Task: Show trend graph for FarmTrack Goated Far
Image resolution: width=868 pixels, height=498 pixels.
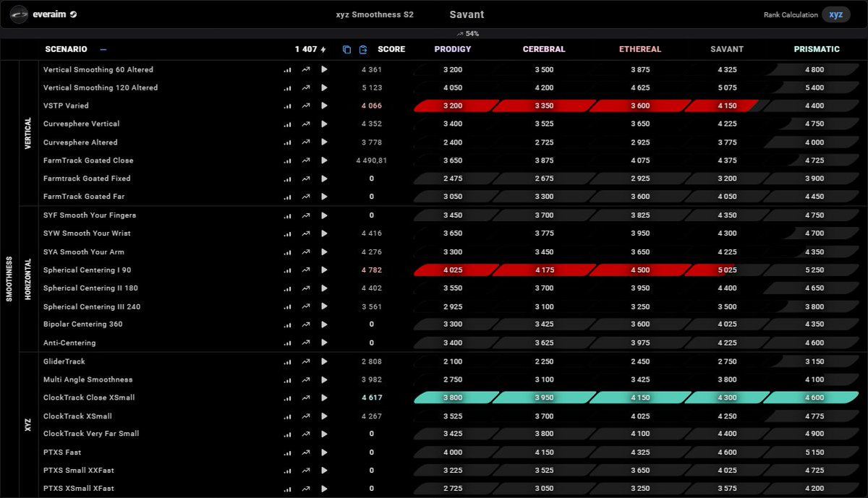Action: click(x=306, y=197)
